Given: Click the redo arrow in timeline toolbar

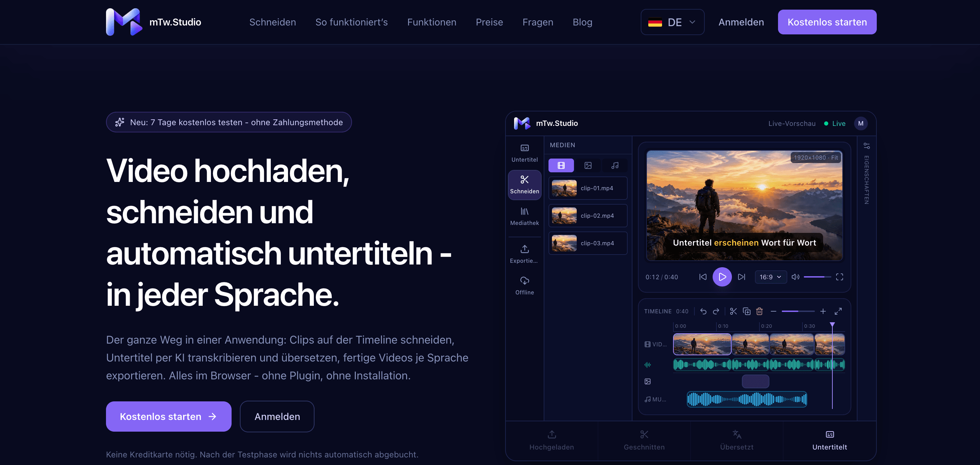Looking at the screenshot, I should click(x=716, y=311).
